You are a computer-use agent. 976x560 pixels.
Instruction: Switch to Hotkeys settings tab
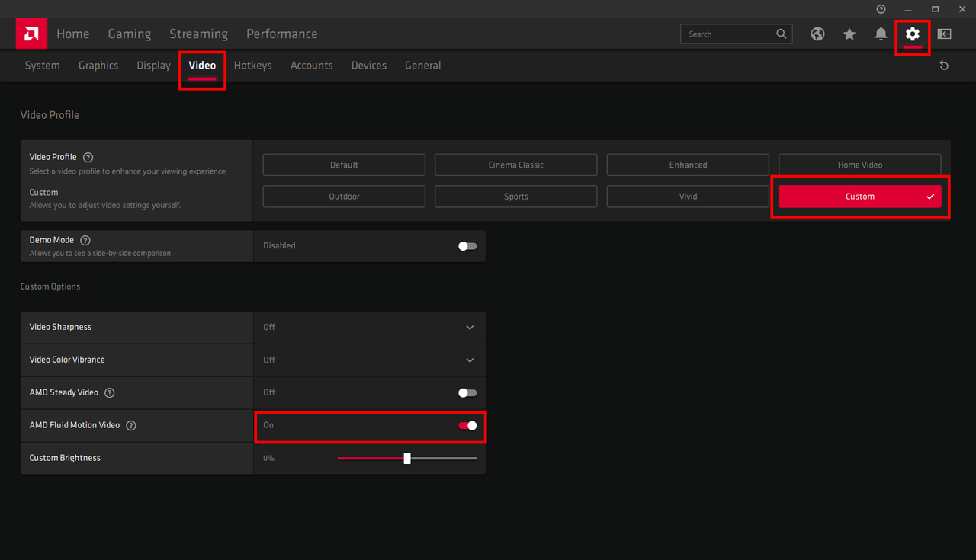pyautogui.click(x=252, y=66)
